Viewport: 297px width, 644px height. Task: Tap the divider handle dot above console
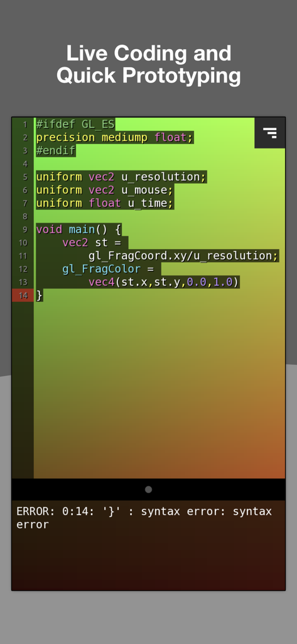click(x=148, y=489)
